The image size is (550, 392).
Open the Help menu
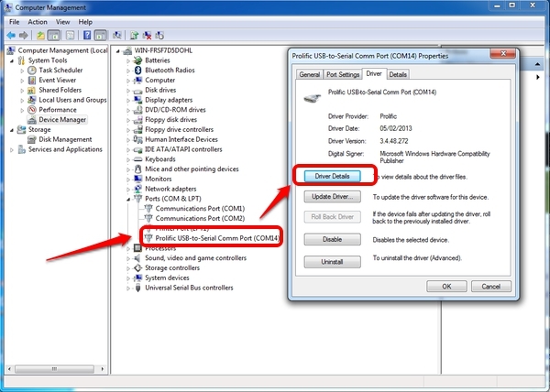(x=85, y=22)
